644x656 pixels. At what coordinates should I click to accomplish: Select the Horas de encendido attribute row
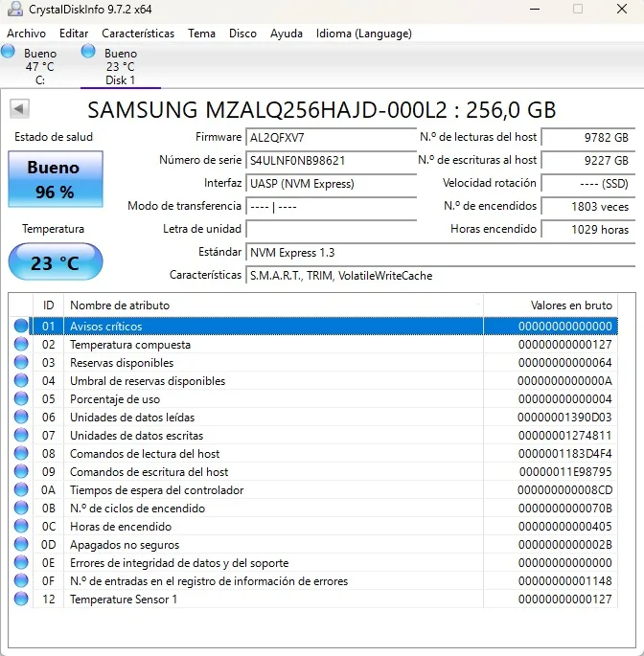pos(121,527)
